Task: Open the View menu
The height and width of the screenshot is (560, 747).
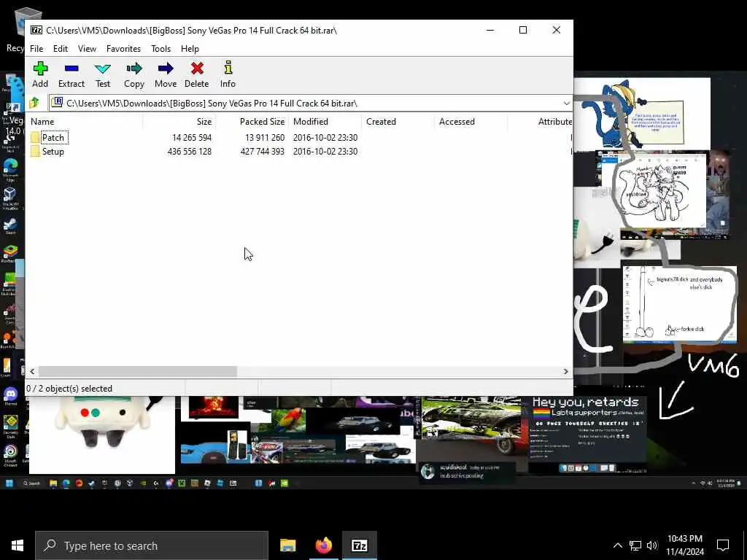Action: 88,49
